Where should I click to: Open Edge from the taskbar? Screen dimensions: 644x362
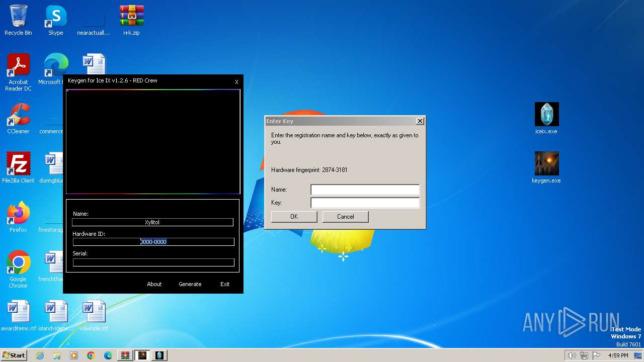click(x=108, y=355)
